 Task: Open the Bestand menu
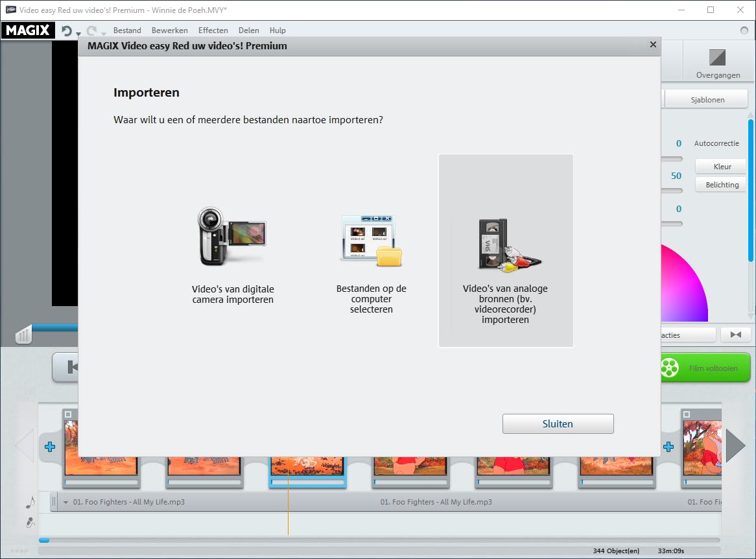click(x=127, y=30)
